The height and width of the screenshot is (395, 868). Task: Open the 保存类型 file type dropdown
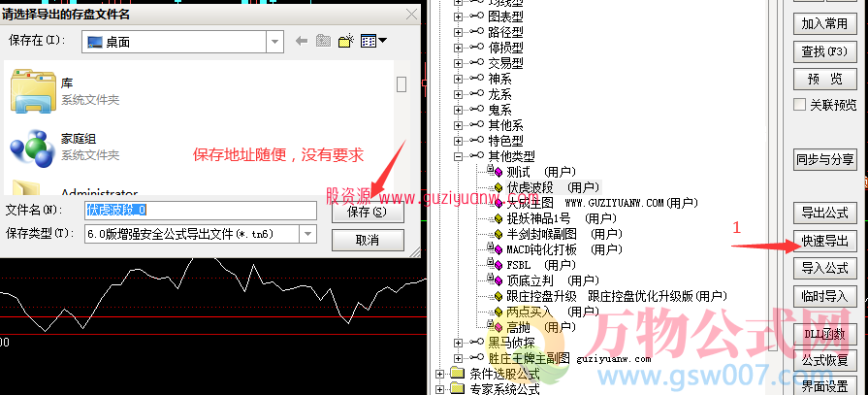point(308,234)
